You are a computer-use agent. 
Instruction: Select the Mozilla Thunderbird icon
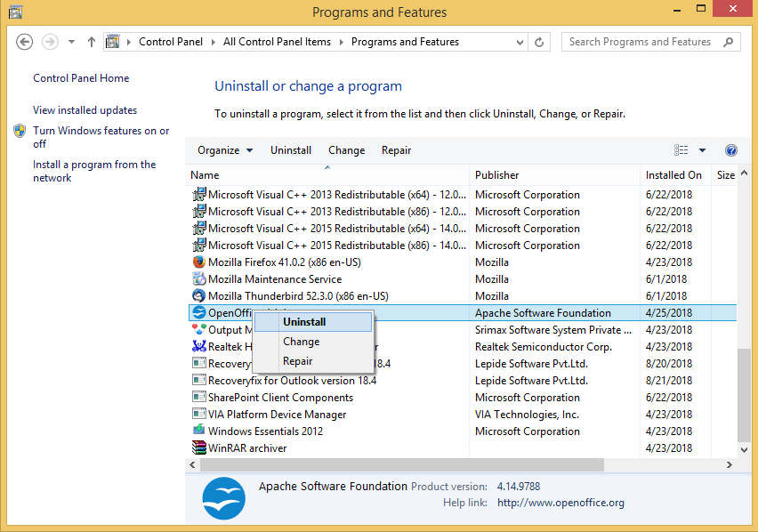pos(198,295)
